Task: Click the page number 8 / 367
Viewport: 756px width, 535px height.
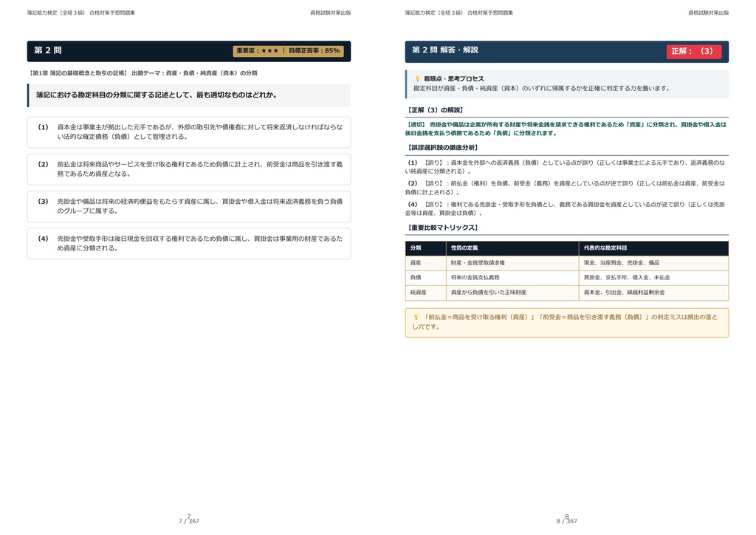Action: 567,521
